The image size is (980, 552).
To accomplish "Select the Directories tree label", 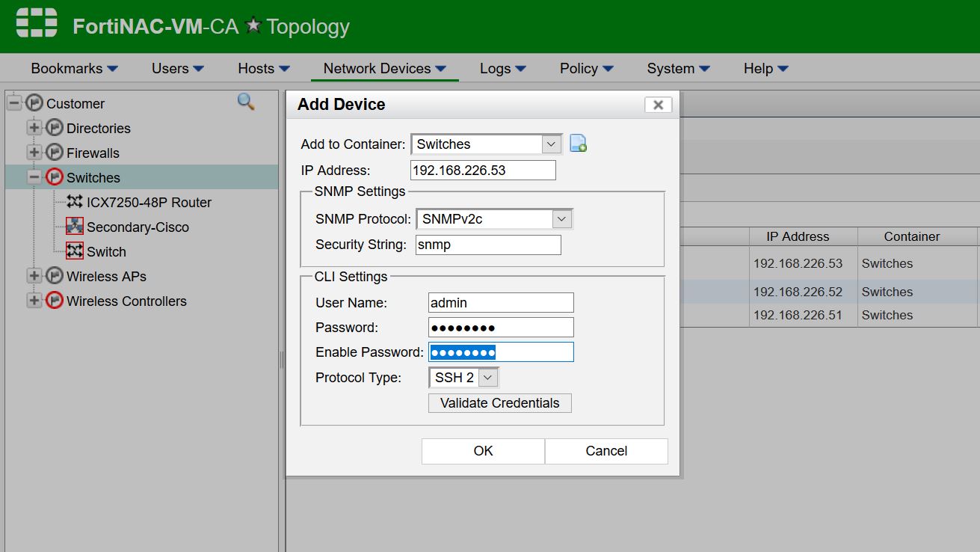I will tap(99, 128).
